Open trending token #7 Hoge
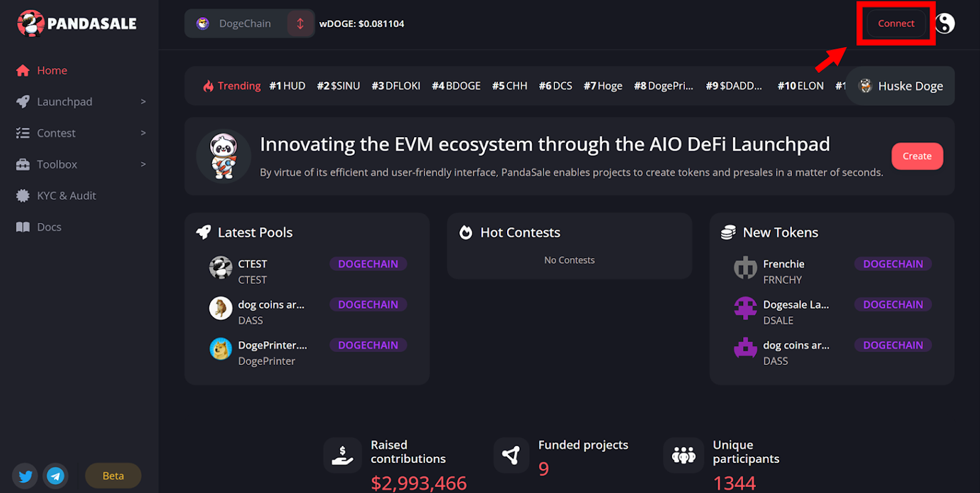The image size is (980, 493). click(603, 86)
